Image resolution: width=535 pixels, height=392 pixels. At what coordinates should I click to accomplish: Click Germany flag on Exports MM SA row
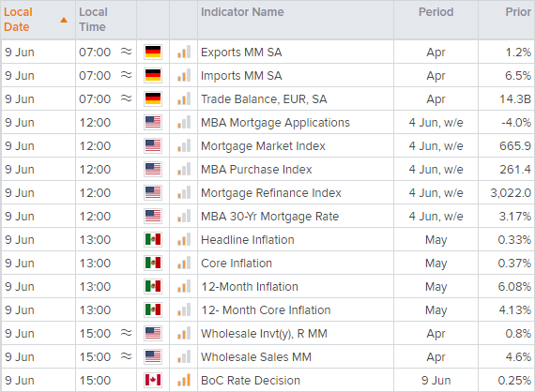pos(153,53)
